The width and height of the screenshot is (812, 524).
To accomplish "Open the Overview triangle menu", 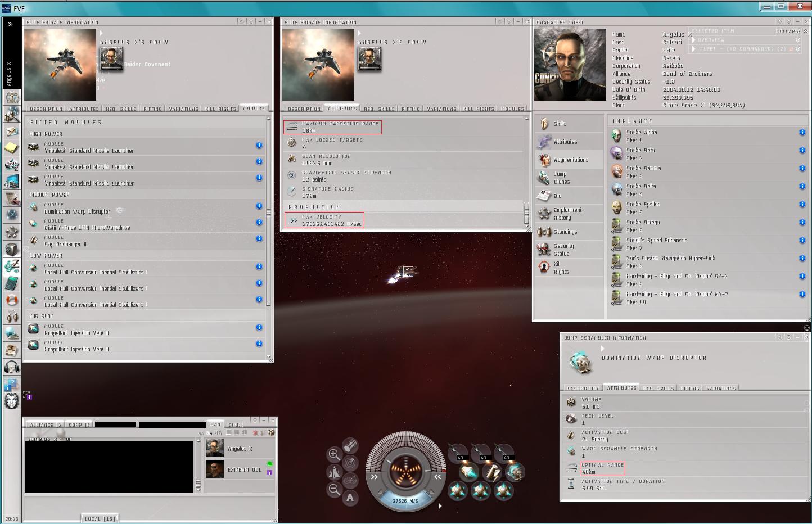I will click(x=694, y=40).
